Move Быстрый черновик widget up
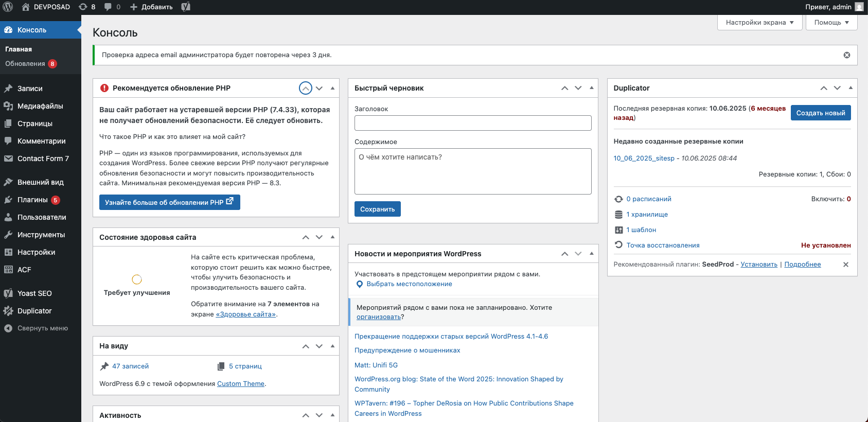The height and width of the screenshot is (422, 868). [565, 88]
